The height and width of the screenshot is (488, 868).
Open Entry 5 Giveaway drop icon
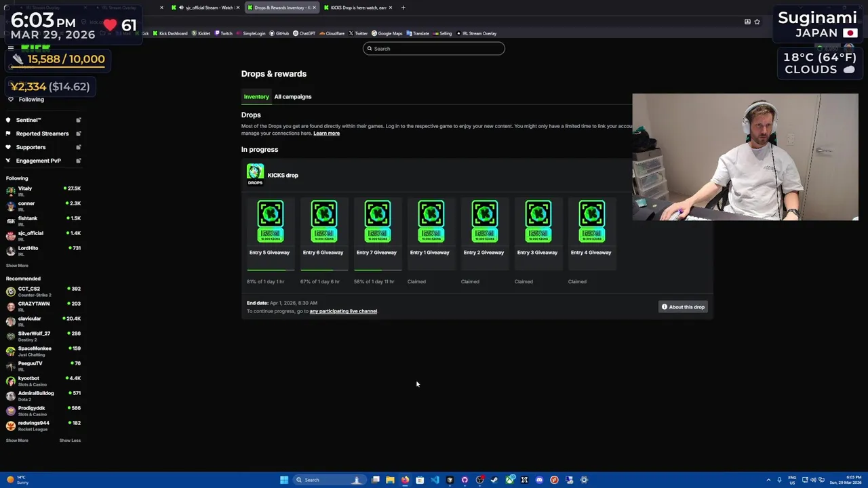pyautogui.click(x=270, y=221)
